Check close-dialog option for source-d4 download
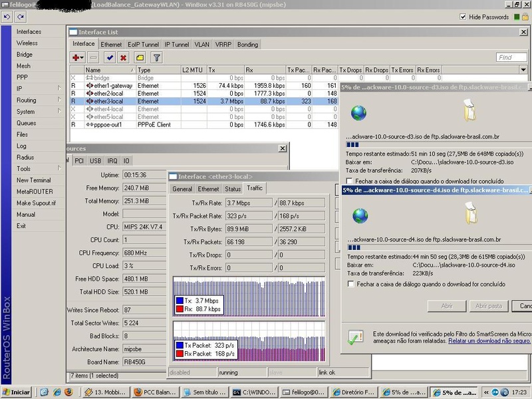This screenshot has height=399, width=532. click(x=350, y=284)
